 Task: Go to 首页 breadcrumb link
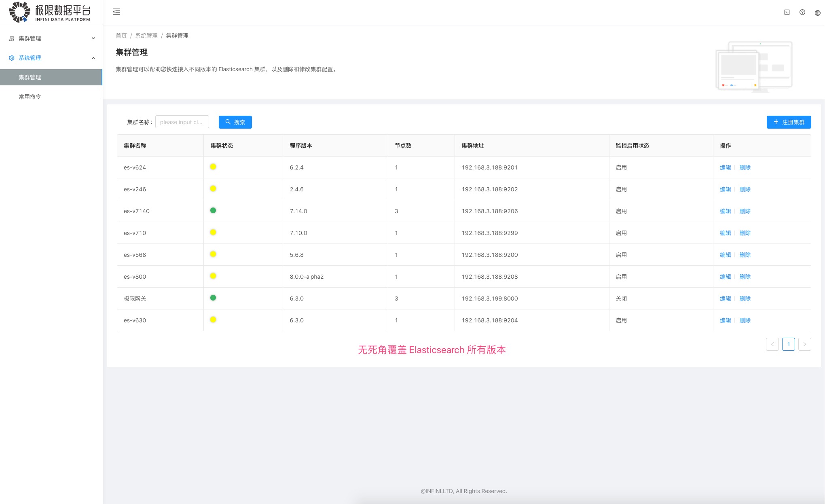[x=121, y=36]
